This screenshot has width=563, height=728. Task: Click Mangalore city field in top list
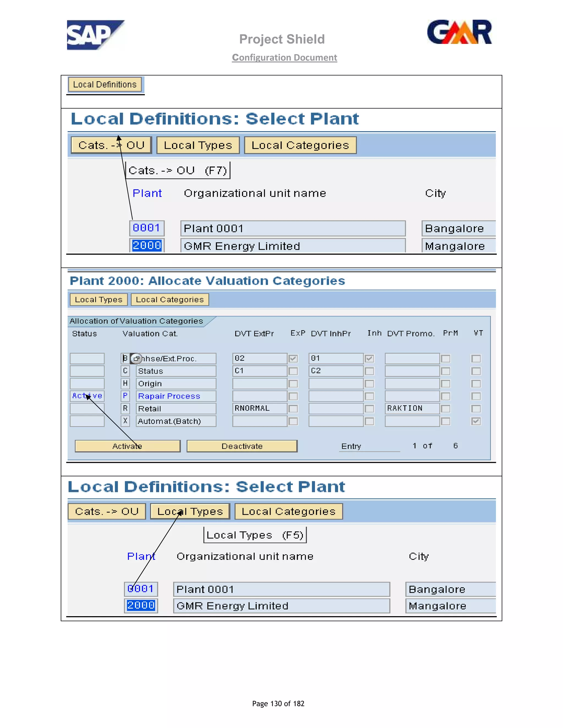point(459,246)
